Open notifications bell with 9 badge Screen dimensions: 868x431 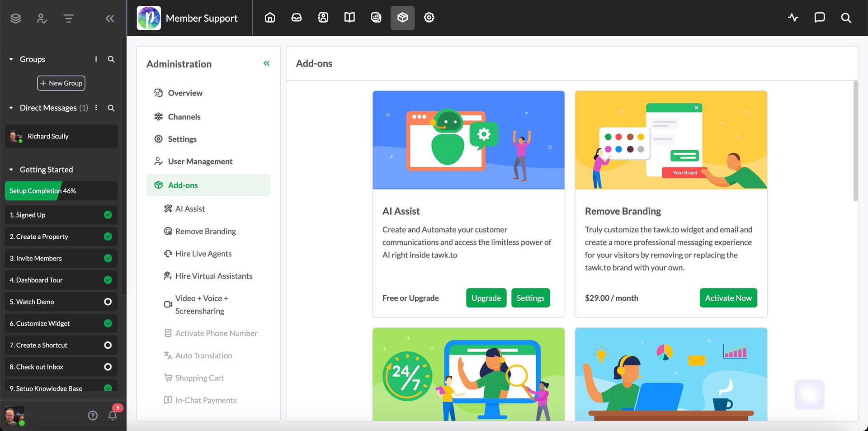pyautogui.click(x=113, y=414)
